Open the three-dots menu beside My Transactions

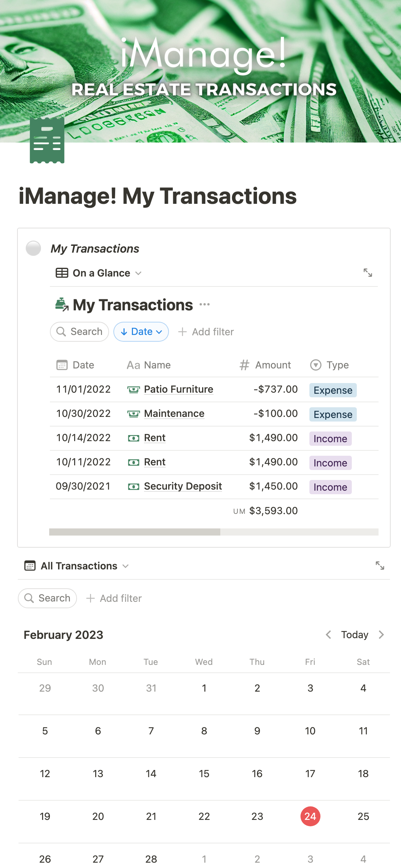(205, 305)
